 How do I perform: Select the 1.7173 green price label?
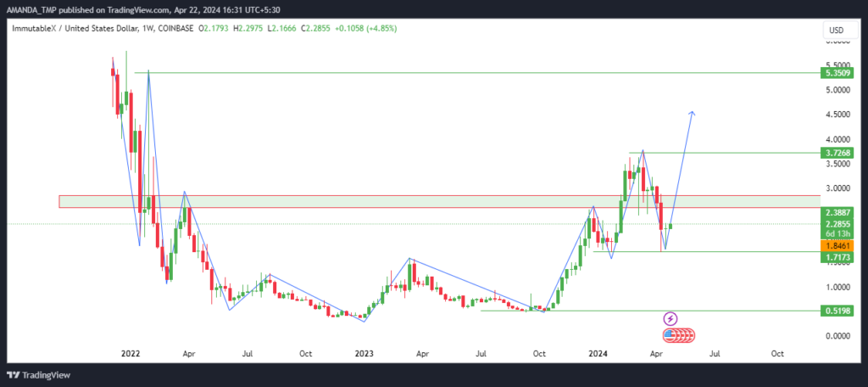(837, 255)
